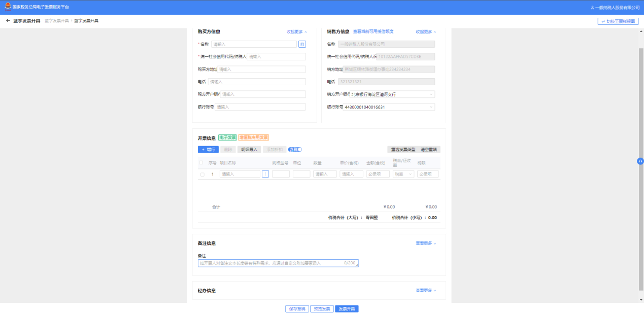Click 切换至票样视图 button
Viewport: 644px width, 314px height.
click(x=618, y=21)
